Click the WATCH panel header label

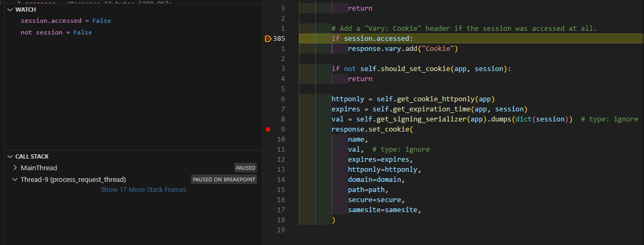point(26,10)
